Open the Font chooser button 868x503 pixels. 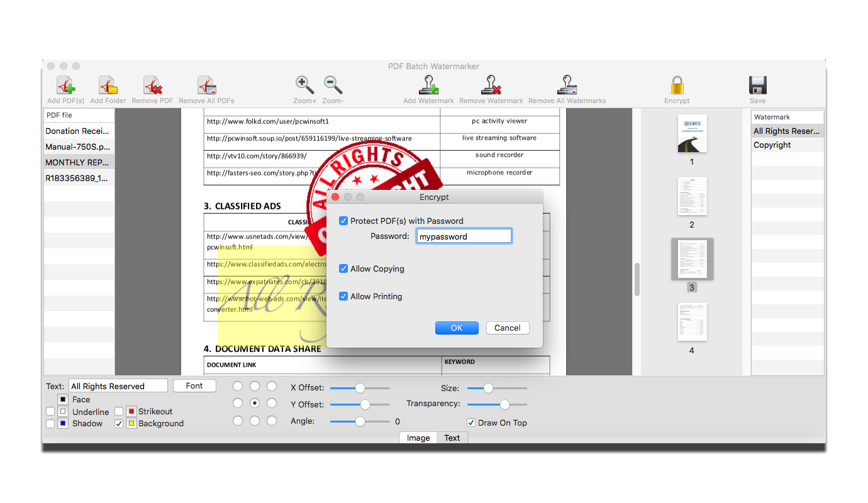pyautogui.click(x=194, y=386)
